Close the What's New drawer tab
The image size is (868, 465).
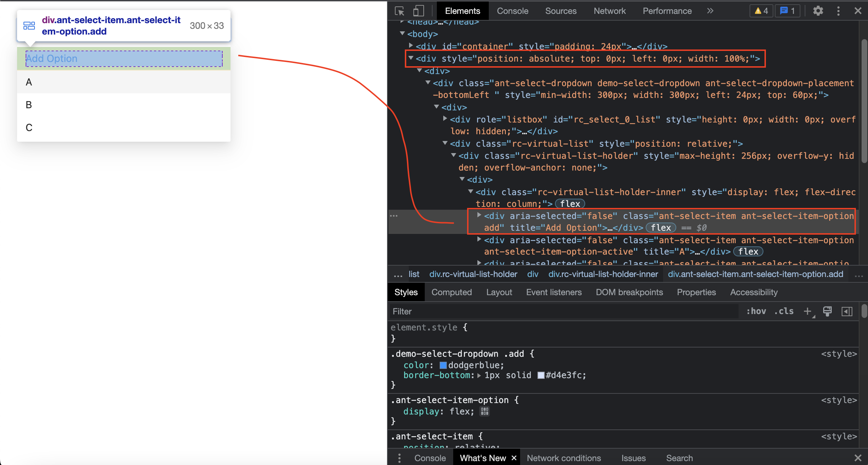click(x=514, y=458)
